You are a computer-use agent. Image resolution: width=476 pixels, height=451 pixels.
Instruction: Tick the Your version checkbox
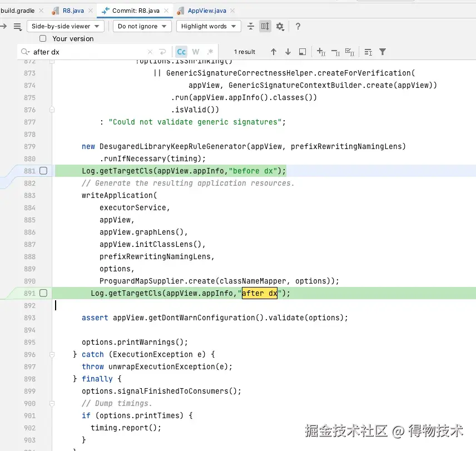click(x=43, y=38)
